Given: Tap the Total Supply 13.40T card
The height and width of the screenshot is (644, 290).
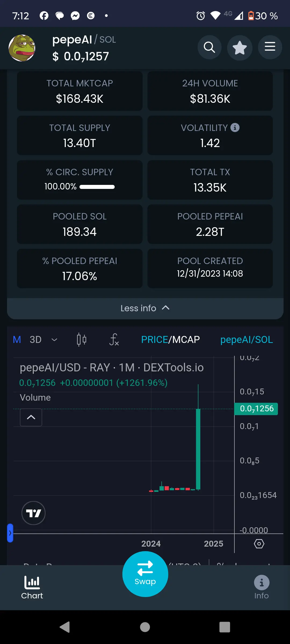Looking at the screenshot, I should (80, 135).
